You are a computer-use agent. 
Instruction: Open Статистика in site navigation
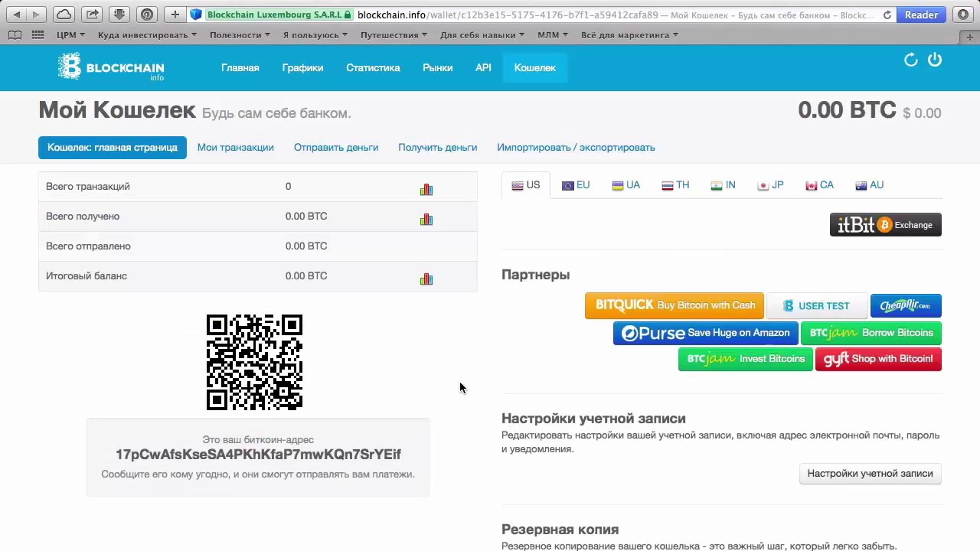point(373,67)
